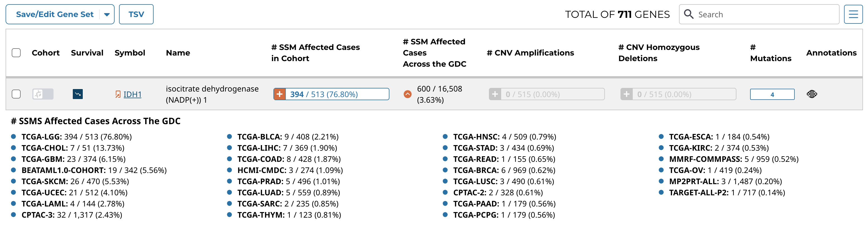This screenshot has height=226, width=868.
Task: Download the table with the TSV button
Action: pyautogui.click(x=136, y=15)
